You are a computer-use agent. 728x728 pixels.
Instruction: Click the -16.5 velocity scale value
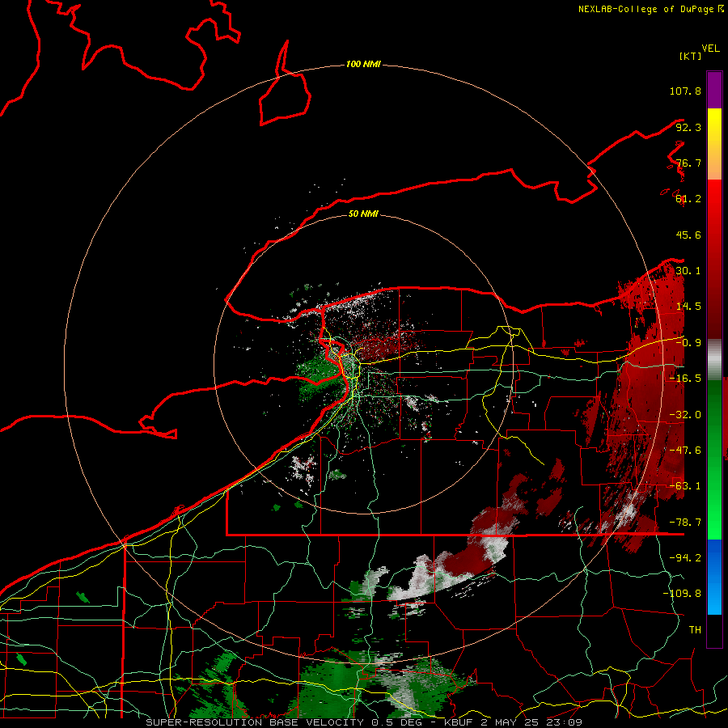click(x=685, y=379)
